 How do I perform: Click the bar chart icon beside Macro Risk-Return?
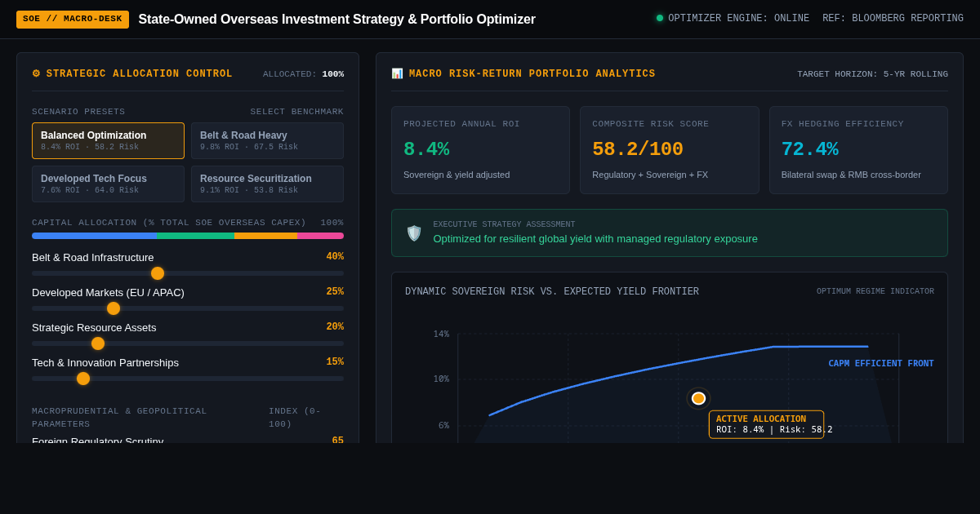pos(397,73)
